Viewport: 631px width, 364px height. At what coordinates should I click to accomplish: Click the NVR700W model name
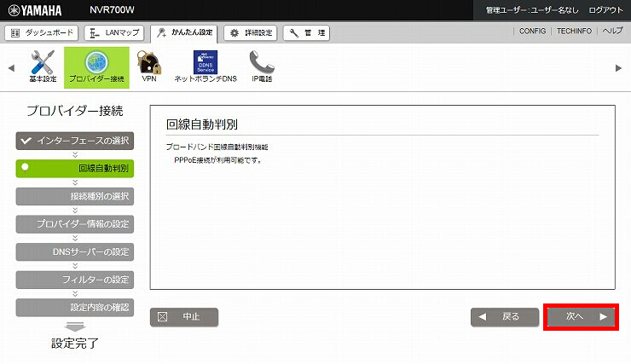point(112,10)
